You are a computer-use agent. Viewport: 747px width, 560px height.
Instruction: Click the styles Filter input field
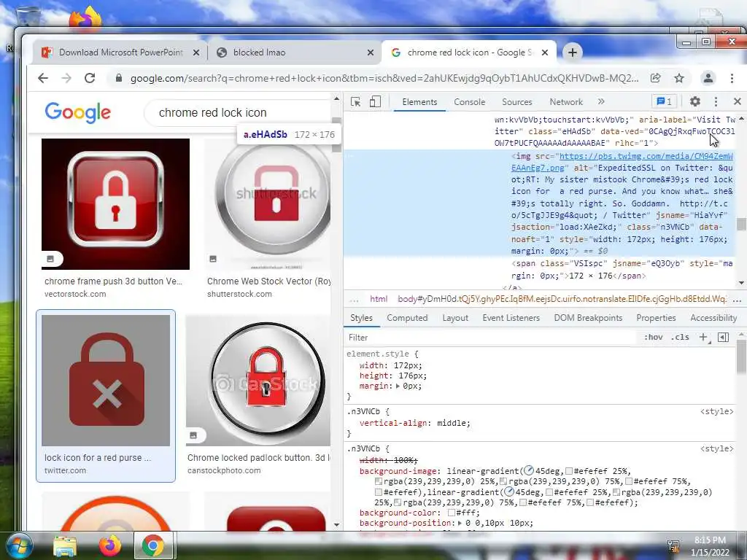point(491,338)
